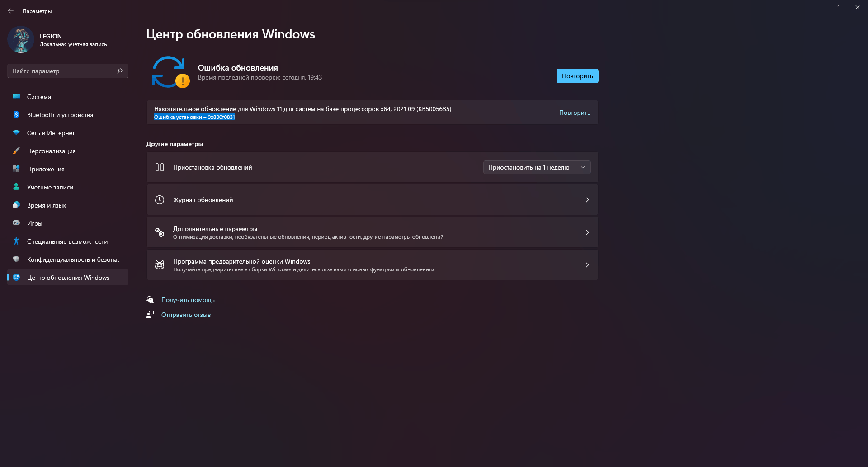
Task: Click Приостановить на 1 неделю button
Action: click(529, 167)
